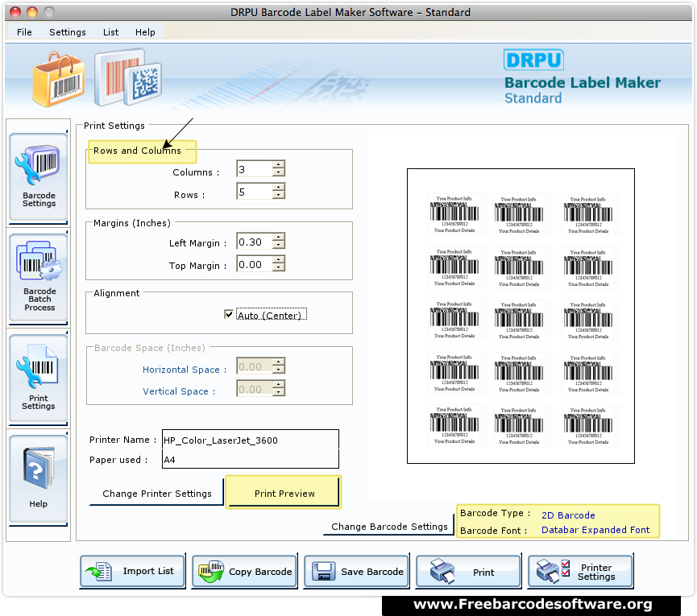Click the Import List button
Viewport: 697px width, 616px height.
(132, 571)
